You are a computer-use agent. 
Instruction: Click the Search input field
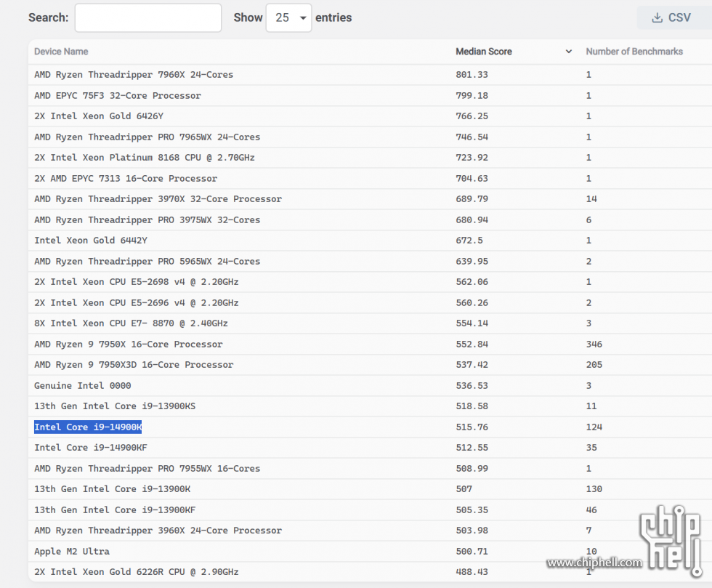pyautogui.click(x=148, y=17)
